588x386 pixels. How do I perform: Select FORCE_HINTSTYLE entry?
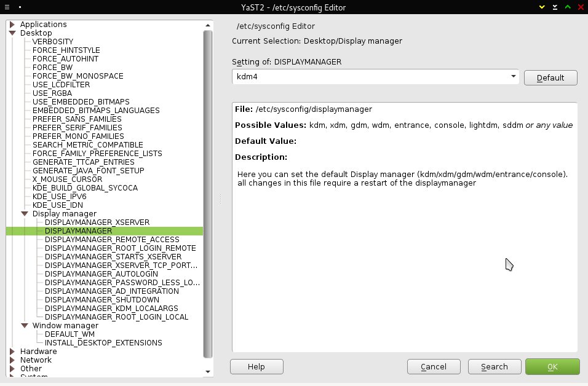pyautogui.click(x=66, y=50)
